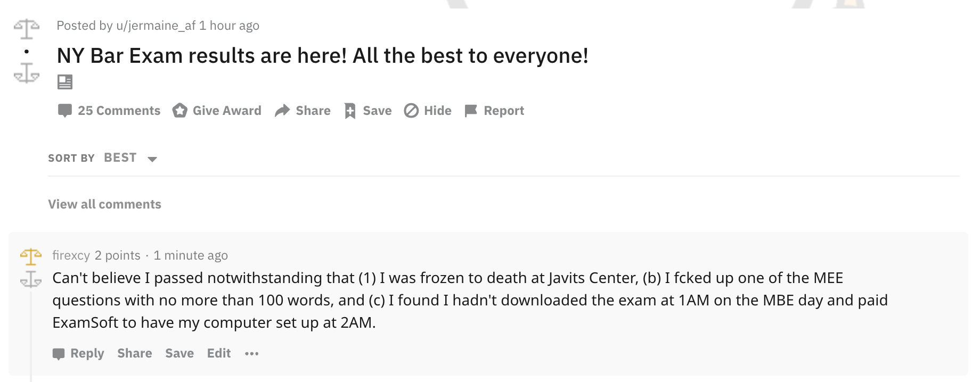Open the Sort By Best dropdown
Viewport: 980px width, 382px height.
point(120,158)
